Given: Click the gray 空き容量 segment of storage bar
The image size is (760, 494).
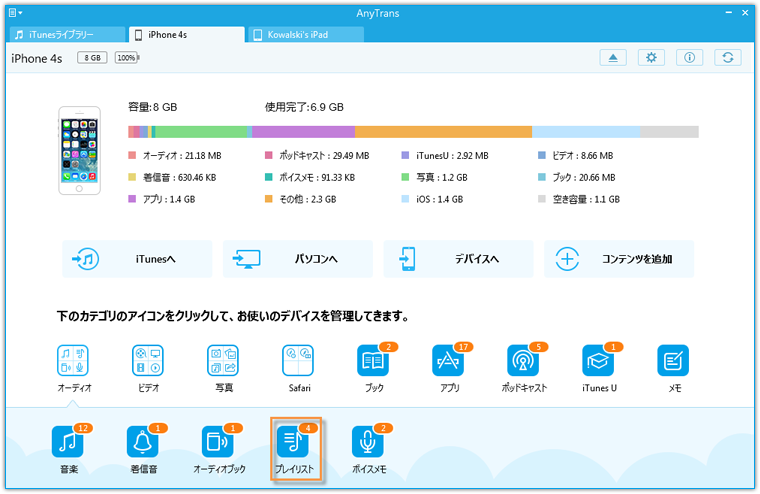Looking at the screenshot, I should (669, 132).
